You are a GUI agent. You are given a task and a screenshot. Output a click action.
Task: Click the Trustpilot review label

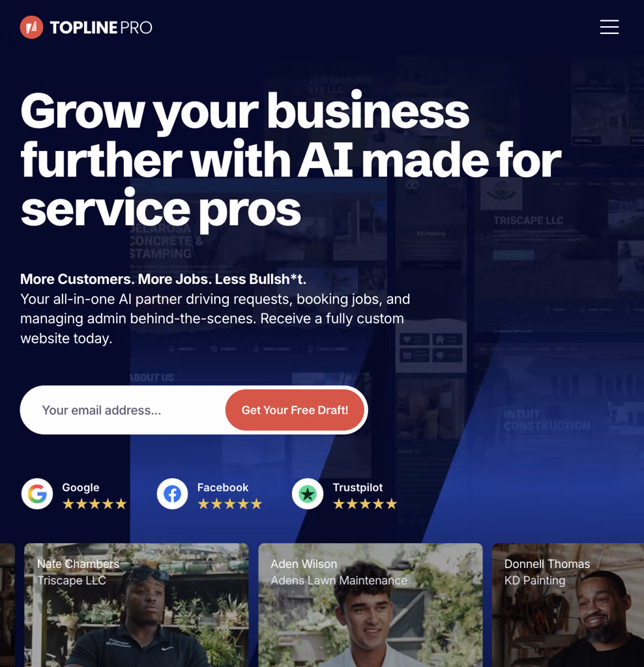(358, 487)
